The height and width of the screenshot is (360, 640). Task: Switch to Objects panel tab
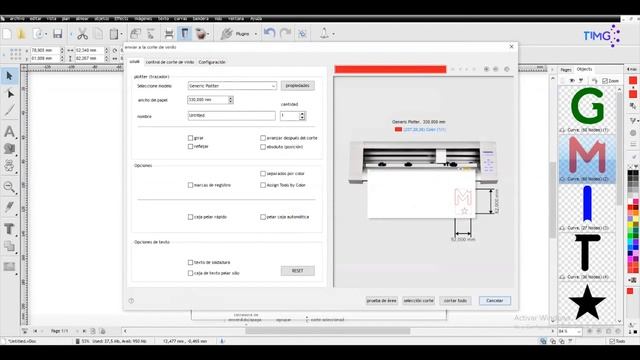point(584,69)
